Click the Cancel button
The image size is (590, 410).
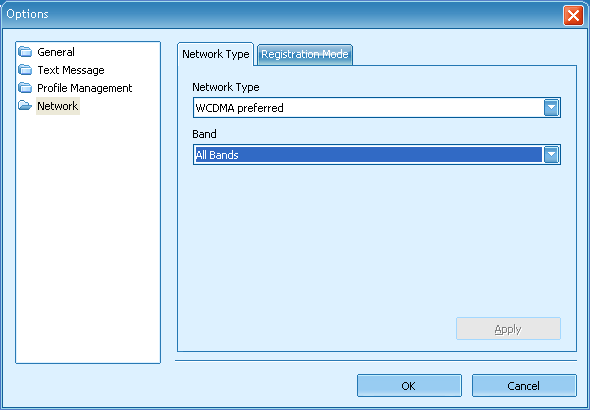(524, 386)
